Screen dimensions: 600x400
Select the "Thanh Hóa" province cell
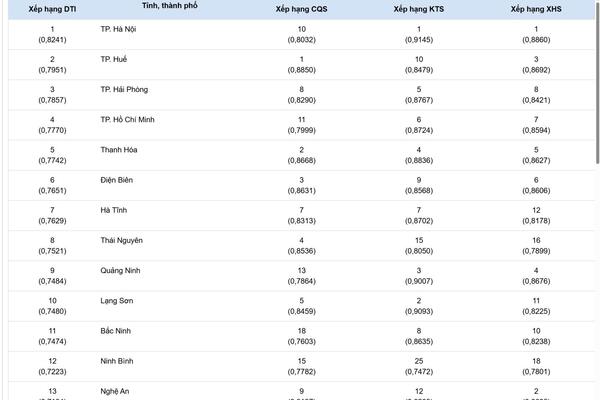pyautogui.click(x=119, y=150)
